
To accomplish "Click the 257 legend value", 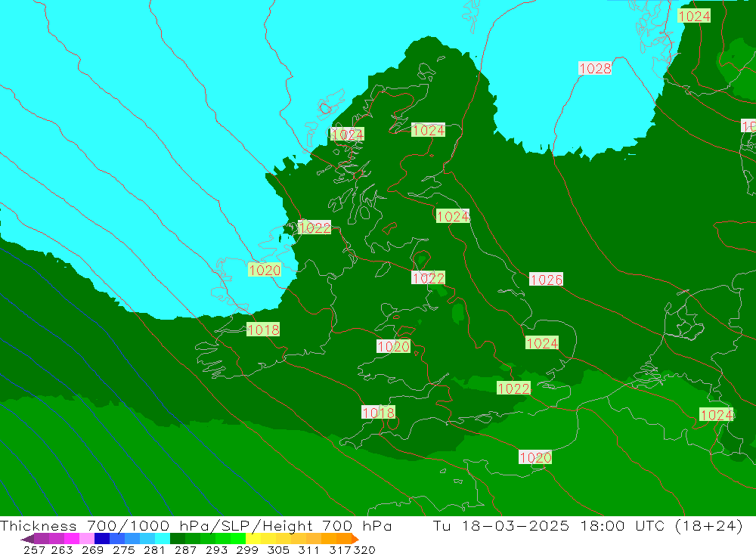I will point(34,550).
